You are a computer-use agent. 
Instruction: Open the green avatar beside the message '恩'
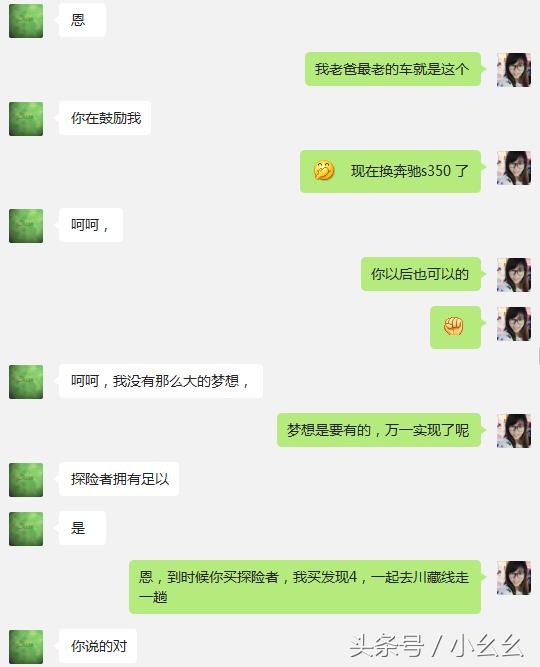click(x=26, y=20)
